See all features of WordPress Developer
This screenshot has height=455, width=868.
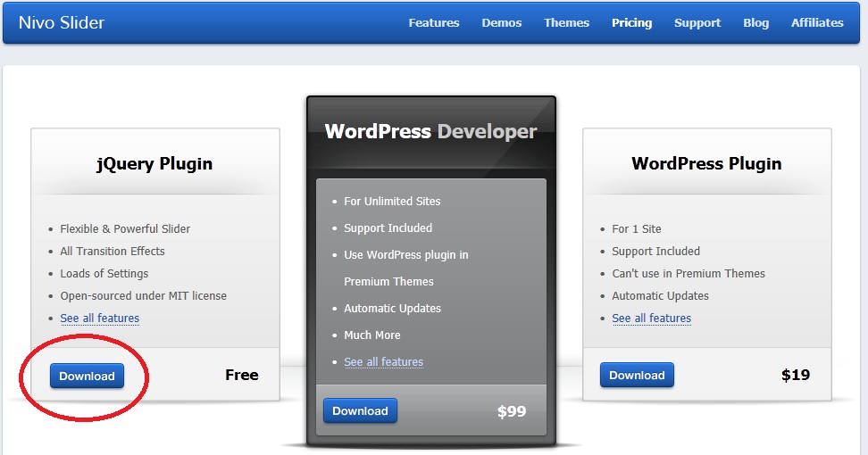(384, 362)
